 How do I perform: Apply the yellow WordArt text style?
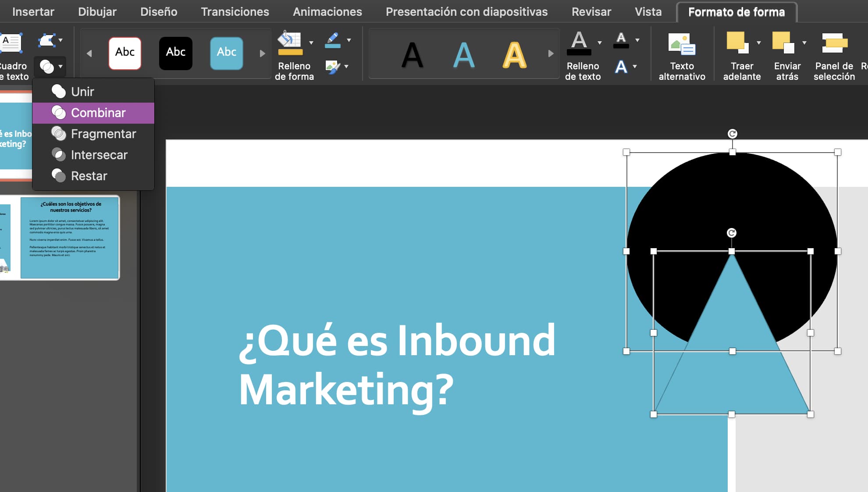514,54
